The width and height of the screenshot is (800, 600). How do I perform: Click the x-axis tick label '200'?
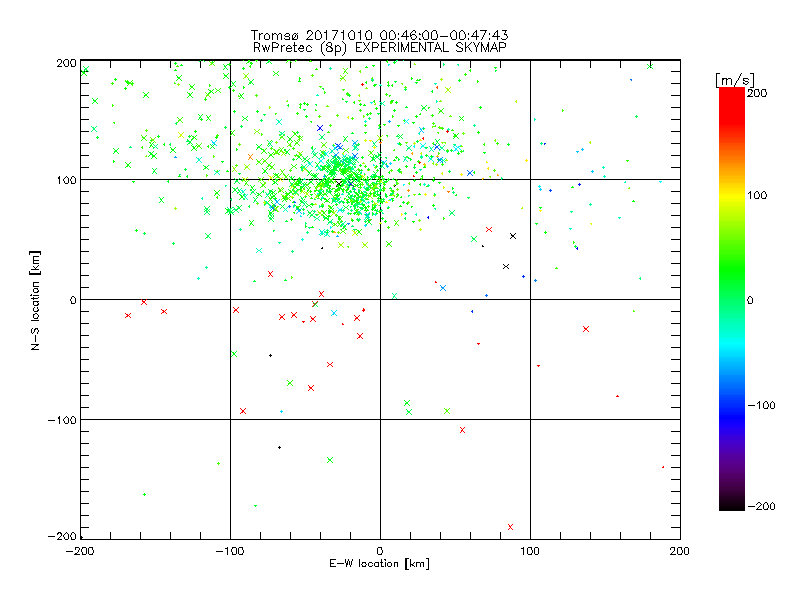pos(680,551)
